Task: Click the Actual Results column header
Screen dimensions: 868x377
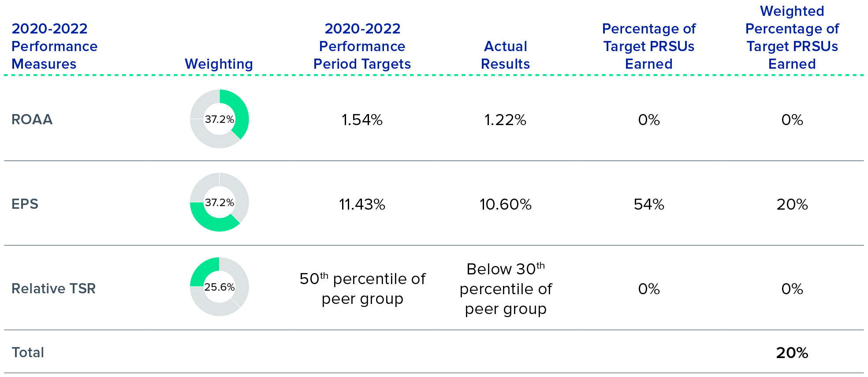Action: (505, 55)
